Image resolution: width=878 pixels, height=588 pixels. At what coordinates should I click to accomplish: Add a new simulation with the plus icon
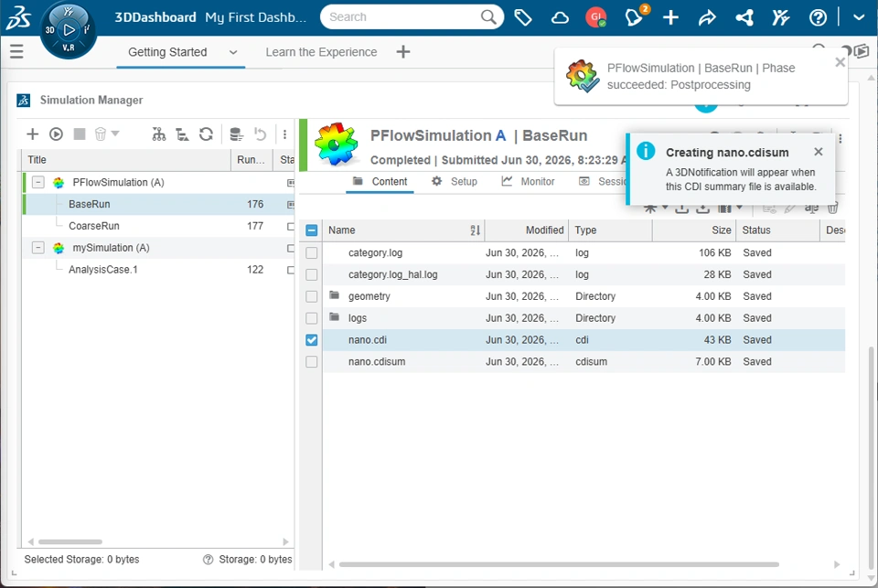pos(33,134)
